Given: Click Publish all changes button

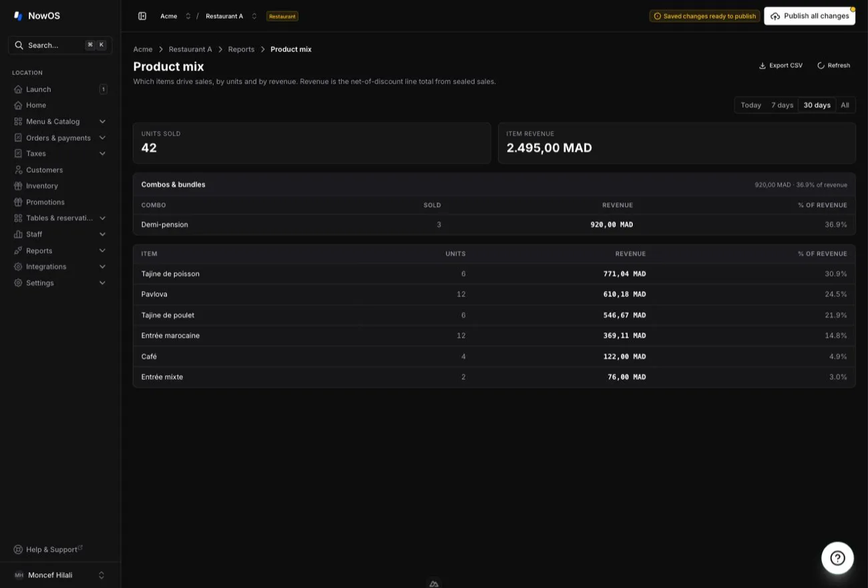Looking at the screenshot, I should 809,16.
